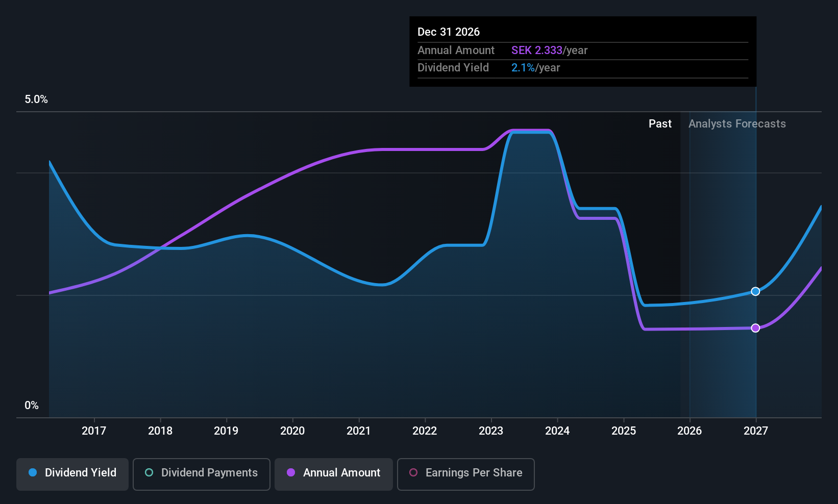
Task: Click the 2025 x-axis label
Action: coord(624,431)
